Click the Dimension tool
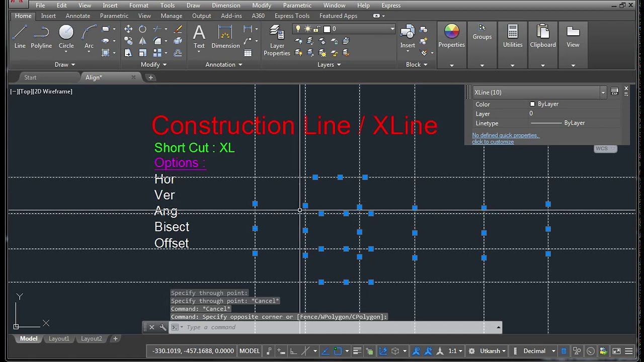This screenshot has width=644, height=362. [x=225, y=37]
